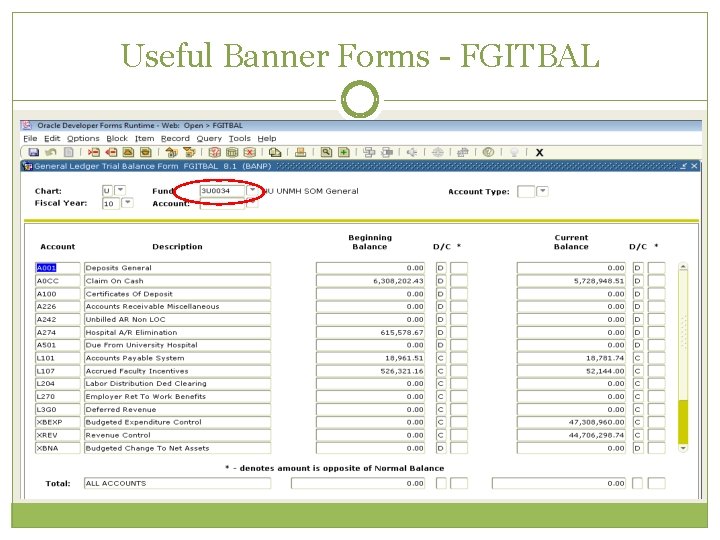The height and width of the screenshot is (540, 720).
Task: Click the Fiscal Year field showing 10
Action: (111, 203)
